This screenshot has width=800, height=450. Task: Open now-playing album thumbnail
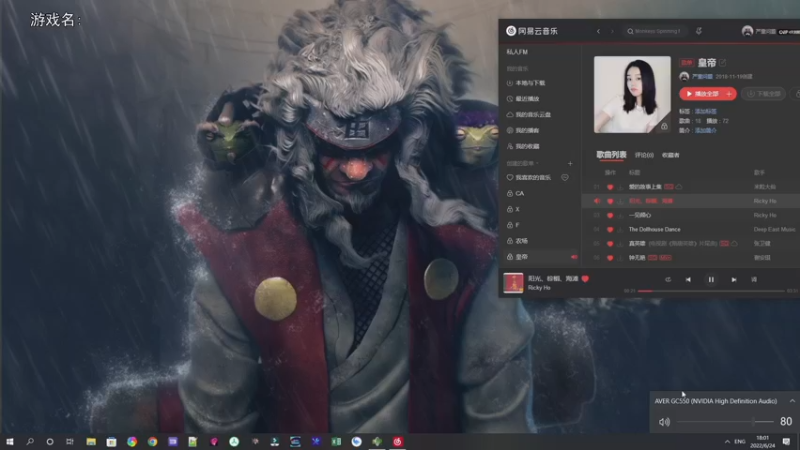[513, 283]
